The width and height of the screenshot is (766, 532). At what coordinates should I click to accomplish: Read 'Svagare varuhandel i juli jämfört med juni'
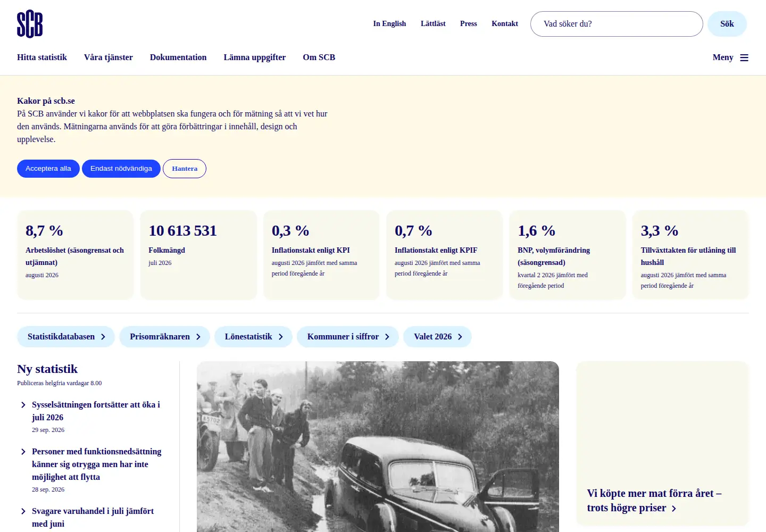point(93,518)
